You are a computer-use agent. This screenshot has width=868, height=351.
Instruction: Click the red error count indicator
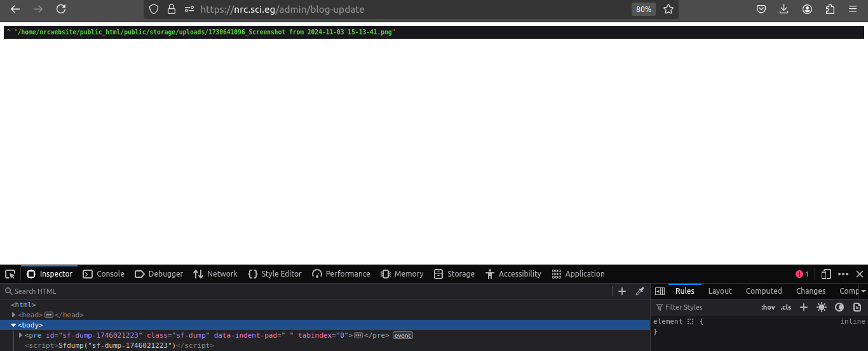[802, 274]
